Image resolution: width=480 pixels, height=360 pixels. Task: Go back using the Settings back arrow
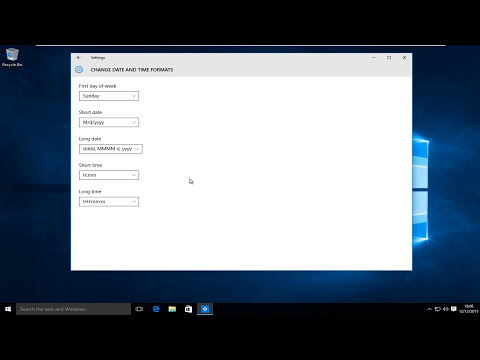point(79,58)
